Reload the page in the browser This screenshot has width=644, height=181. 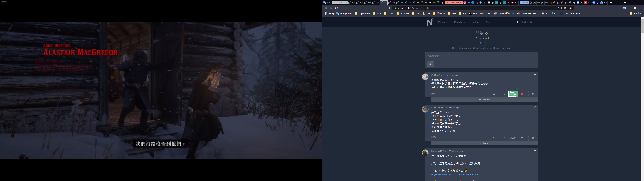click(336, 8)
